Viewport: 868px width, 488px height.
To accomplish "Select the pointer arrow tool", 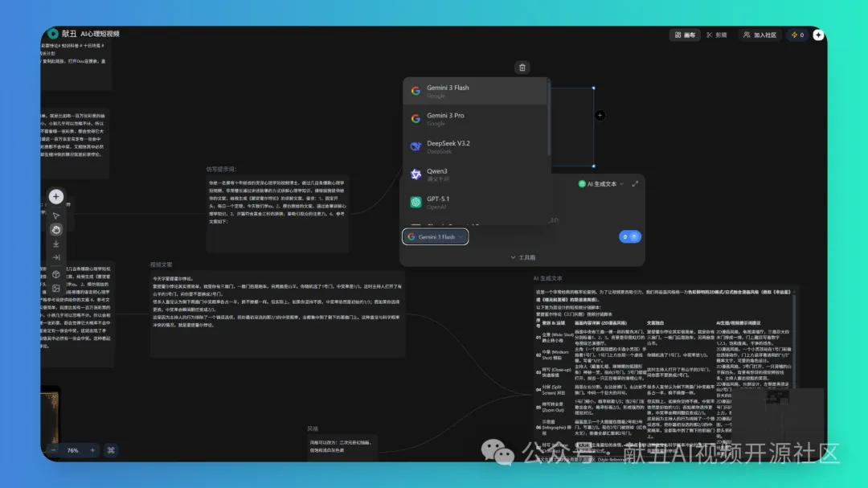I will [56, 215].
